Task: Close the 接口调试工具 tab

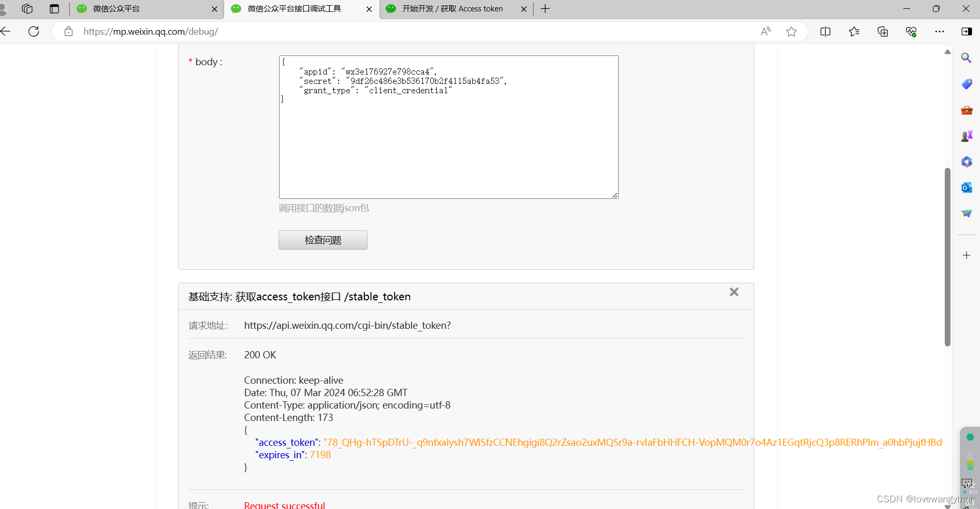Action: pyautogui.click(x=369, y=9)
